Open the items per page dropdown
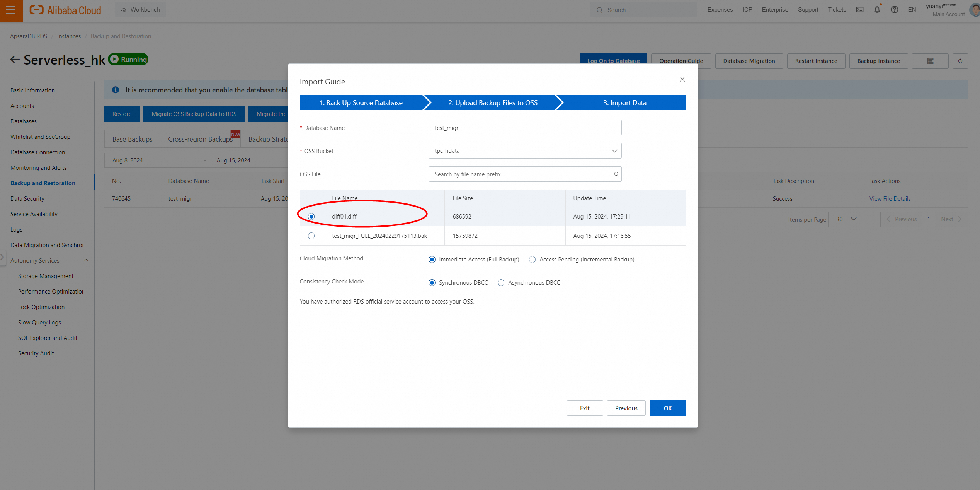This screenshot has width=980, height=490. 844,219
